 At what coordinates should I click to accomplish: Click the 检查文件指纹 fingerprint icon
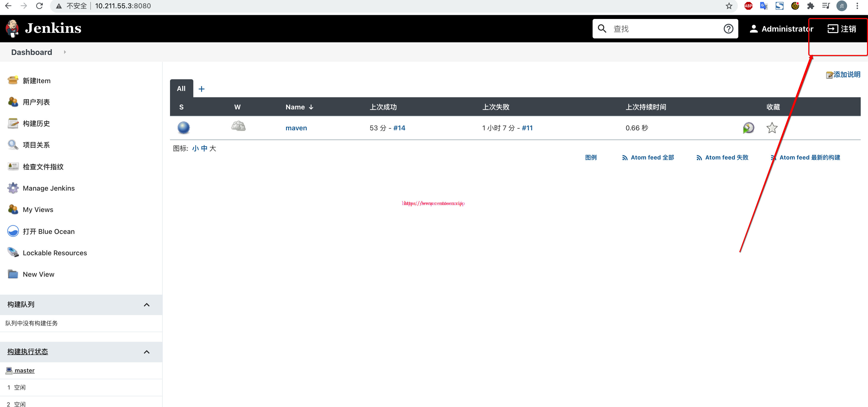coord(13,166)
